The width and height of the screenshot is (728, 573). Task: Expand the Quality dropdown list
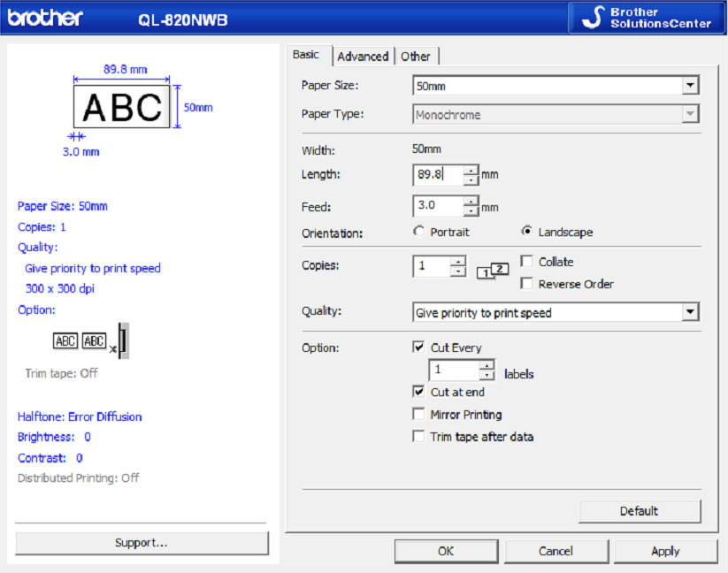(690, 313)
